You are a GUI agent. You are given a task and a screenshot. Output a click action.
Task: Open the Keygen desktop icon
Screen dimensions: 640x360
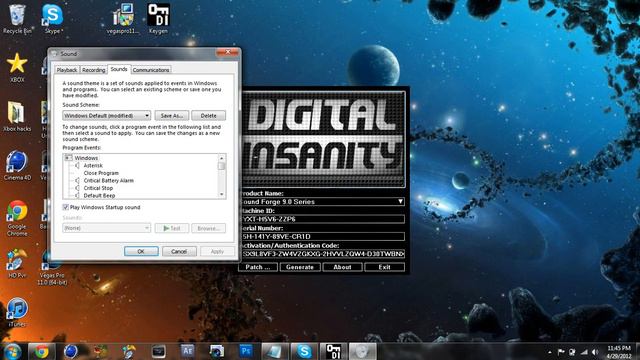[158, 19]
